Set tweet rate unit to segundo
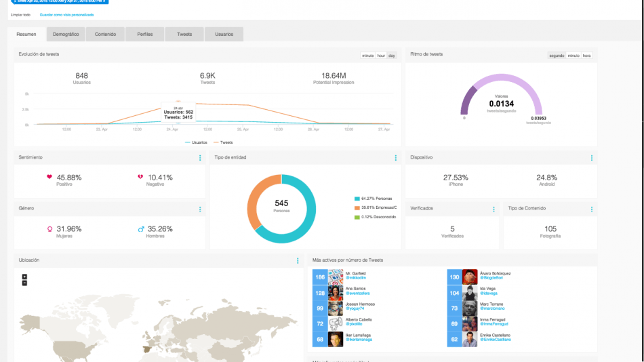This screenshot has width=644, height=362. pyautogui.click(x=557, y=56)
